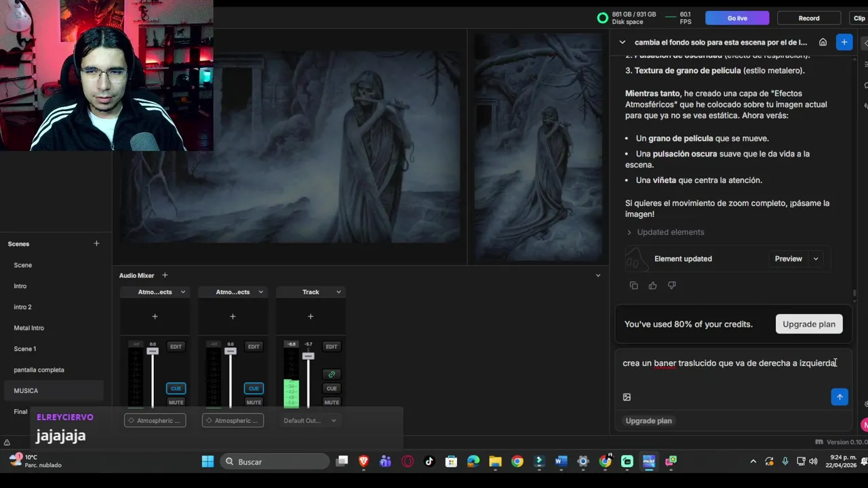Collapse the Audio Mixer panel
Screen dimensions: 868x488
pos(597,275)
